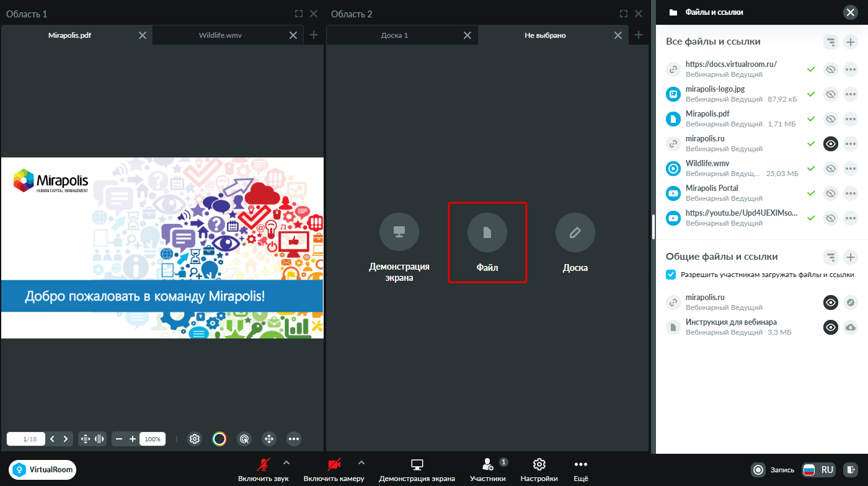The image size is (868, 486).
Task: Open options for Mirapolis.pdf file
Action: click(x=851, y=119)
